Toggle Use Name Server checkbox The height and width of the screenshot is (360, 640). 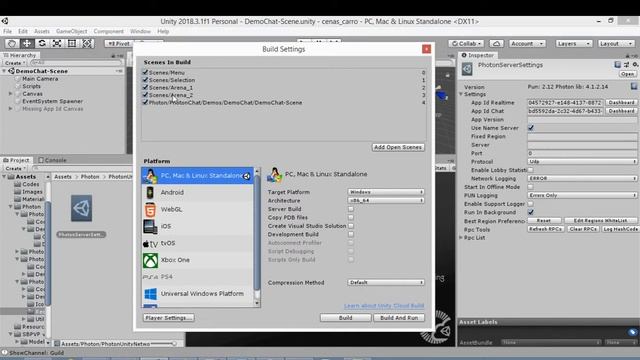click(x=531, y=128)
